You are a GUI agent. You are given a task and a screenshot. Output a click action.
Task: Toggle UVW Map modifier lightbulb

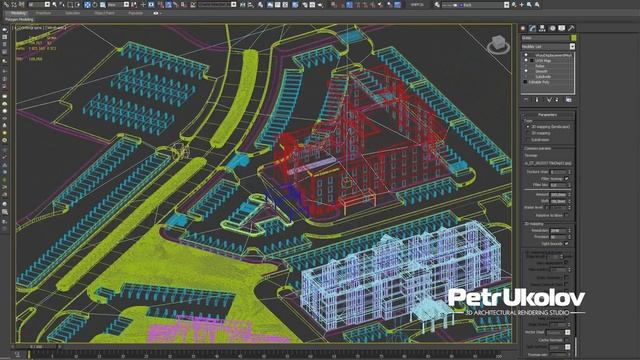526,60
